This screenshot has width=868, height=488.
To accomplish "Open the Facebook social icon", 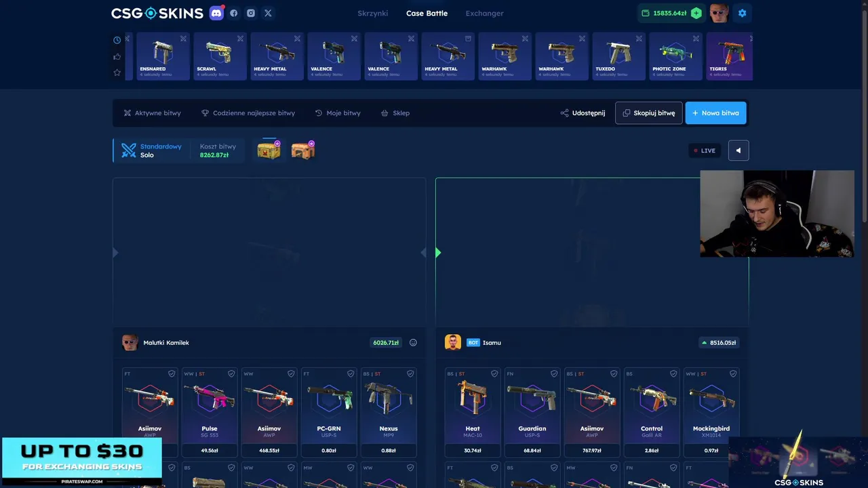I will click(x=234, y=13).
